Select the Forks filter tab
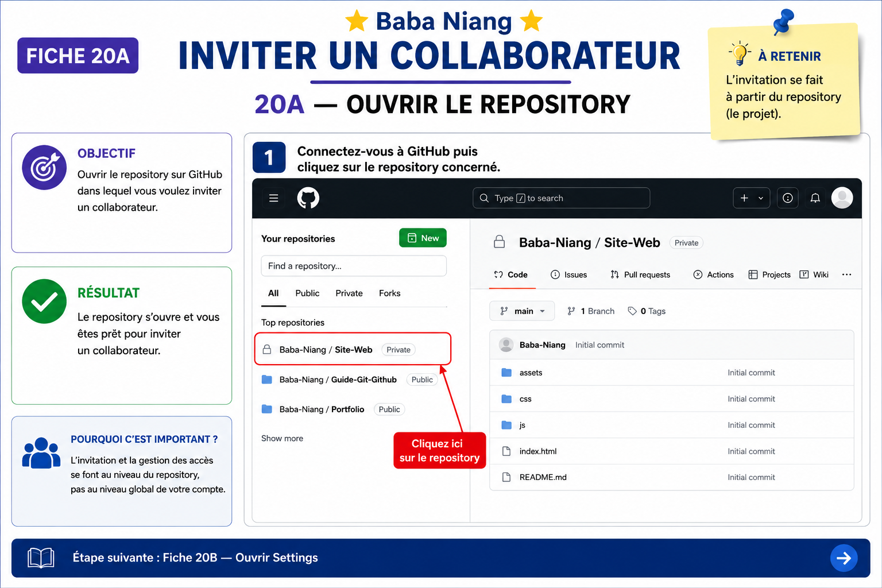The height and width of the screenshot is (588, 882). [389, 293]
